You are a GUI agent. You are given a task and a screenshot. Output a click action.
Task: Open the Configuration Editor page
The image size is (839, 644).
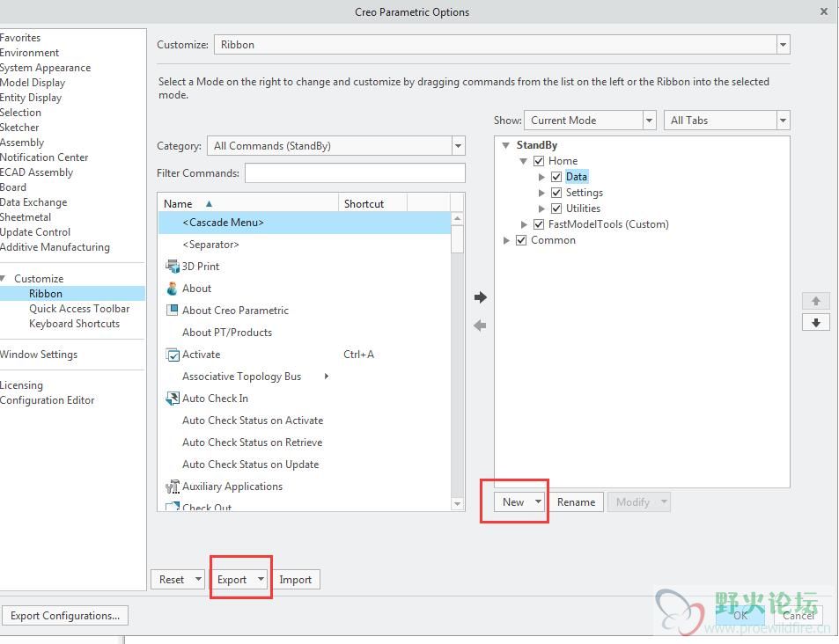click(47, 400)
